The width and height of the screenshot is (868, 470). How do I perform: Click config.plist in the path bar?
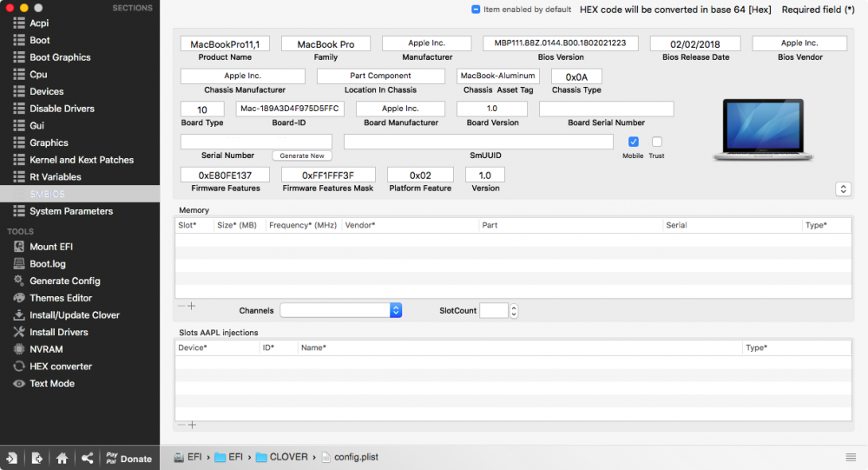point(350,457)
